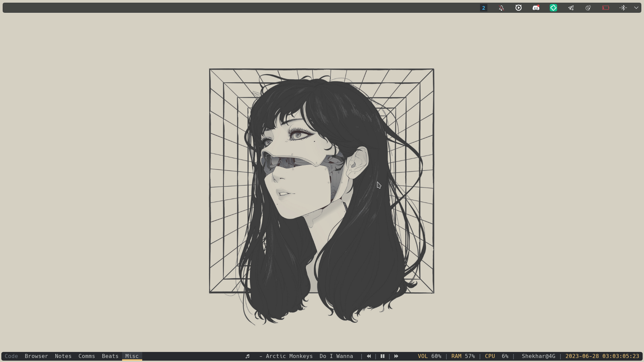Image resolution: width=644 pixels, height=362 pixels.
Task: Click the brightness/moon toggle icon
Action: coord(588,7)
